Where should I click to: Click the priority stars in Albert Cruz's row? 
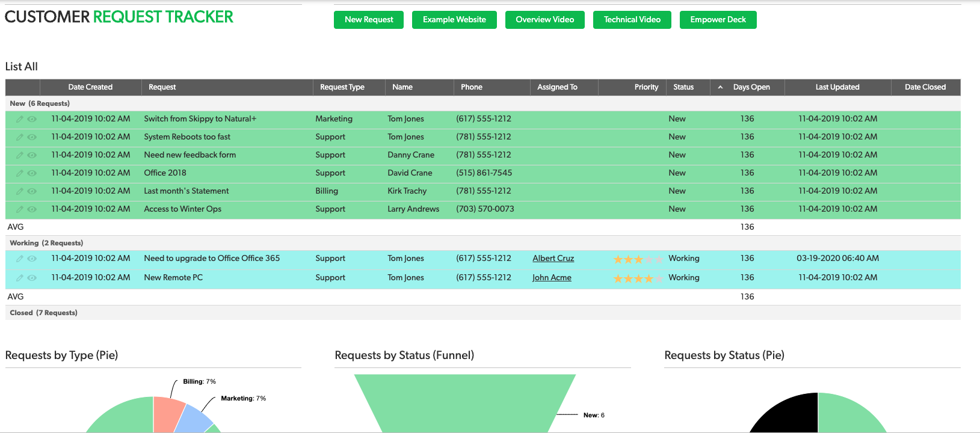[638, 259]
